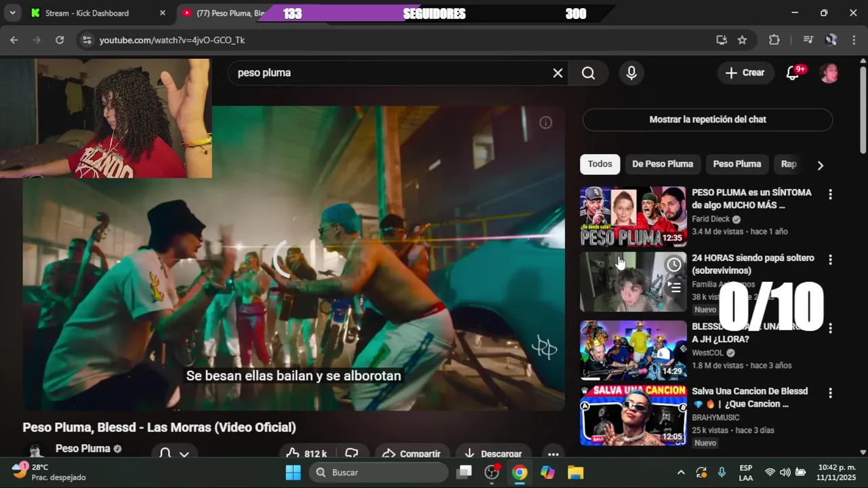Open Salva Una Cancion De Blessd title
Screen dimensions: 868x488
749,398
